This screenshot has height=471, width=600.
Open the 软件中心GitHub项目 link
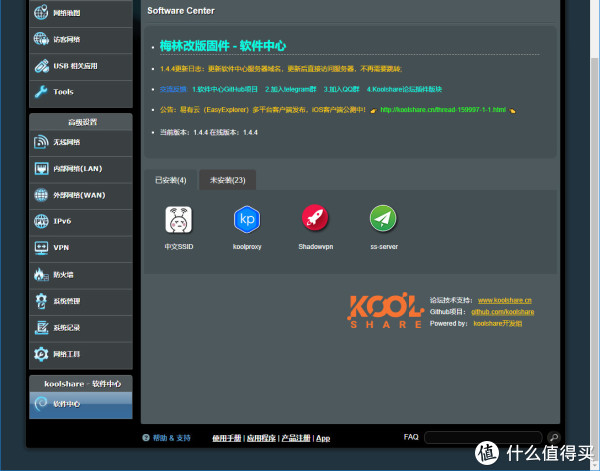click(x=225, y=89)
